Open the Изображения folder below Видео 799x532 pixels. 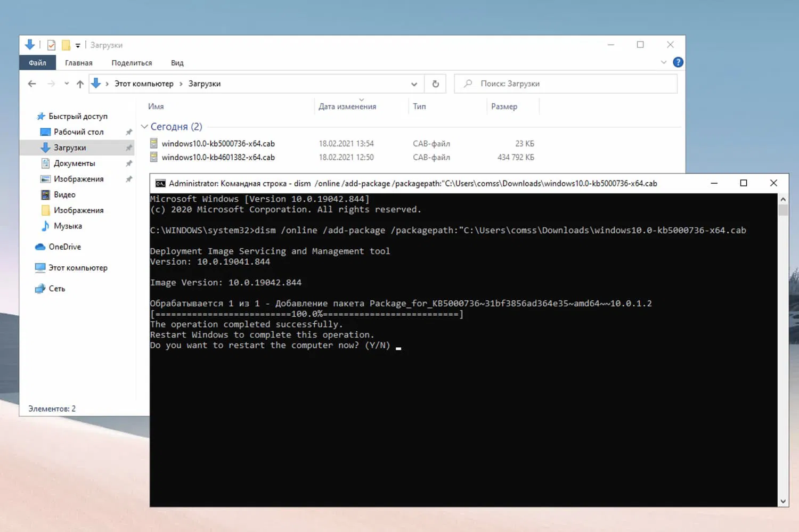pyautogui.click(x=78, y=210)
